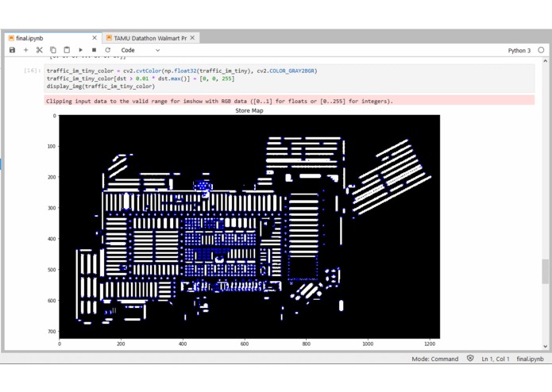The image size is (552, 392).
Task: Click Ln 1, Col 1 in the status bar
Action: [496, 359]
